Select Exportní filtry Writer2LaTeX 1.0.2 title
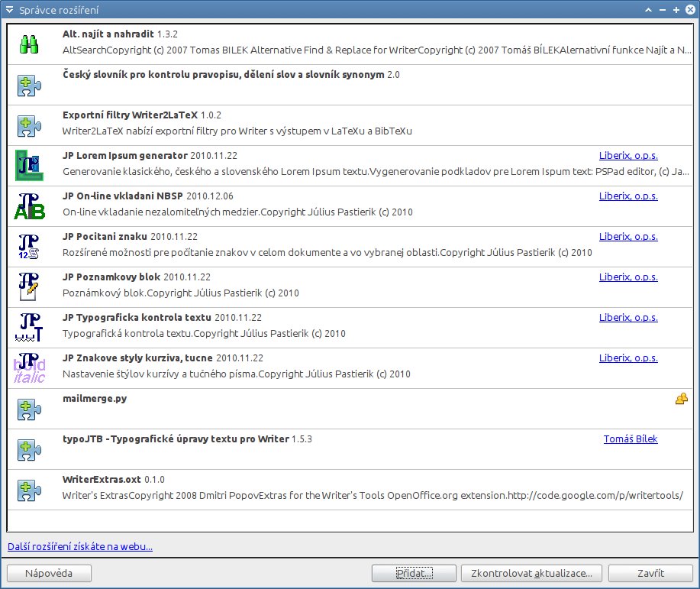700x589 pixels. [x=141, y=115]
